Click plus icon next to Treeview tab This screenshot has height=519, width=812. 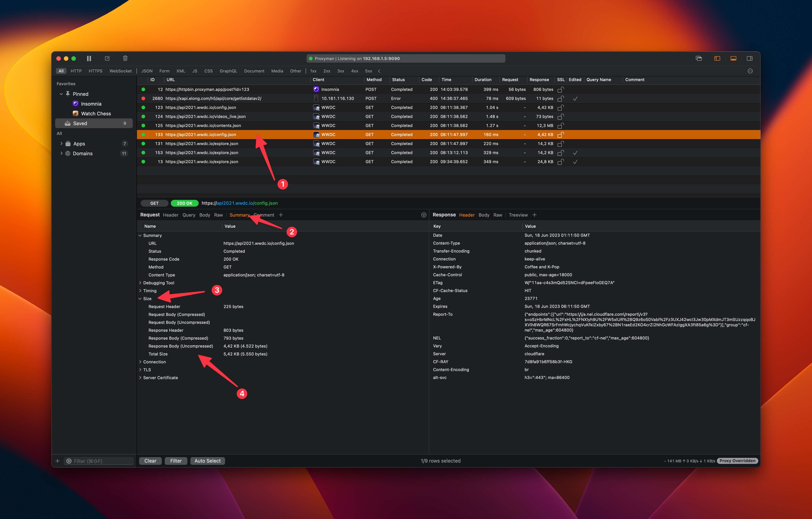tap(534, 215)
